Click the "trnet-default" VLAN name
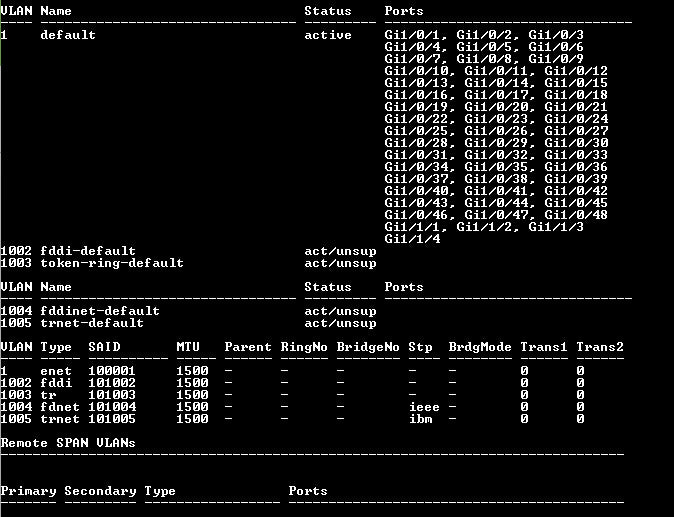Viewport: 674px width, 517px height. [92, 323]
